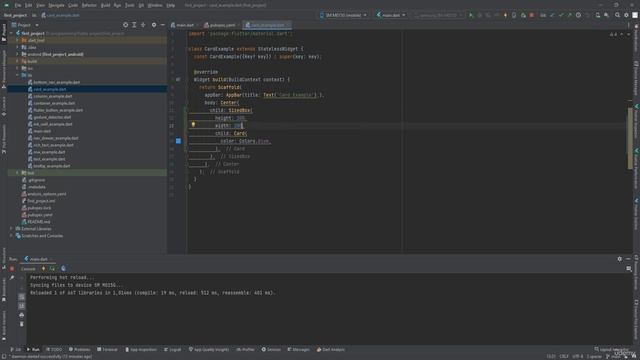This screenshot has width=640, height=360.
Task: Open Logcat tool window button
Action: click(173, 350)
